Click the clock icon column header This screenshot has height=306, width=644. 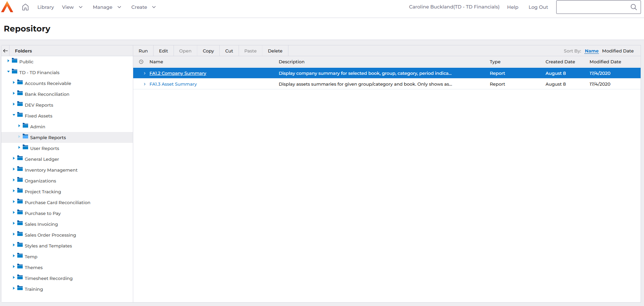click(x=141, y=62)
